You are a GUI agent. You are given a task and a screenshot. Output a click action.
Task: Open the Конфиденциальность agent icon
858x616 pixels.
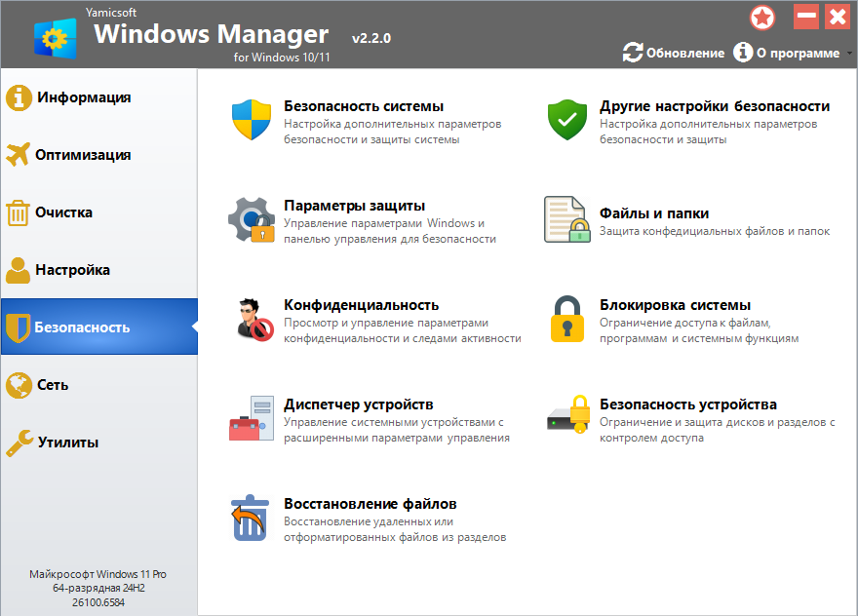tap(252, 320)
